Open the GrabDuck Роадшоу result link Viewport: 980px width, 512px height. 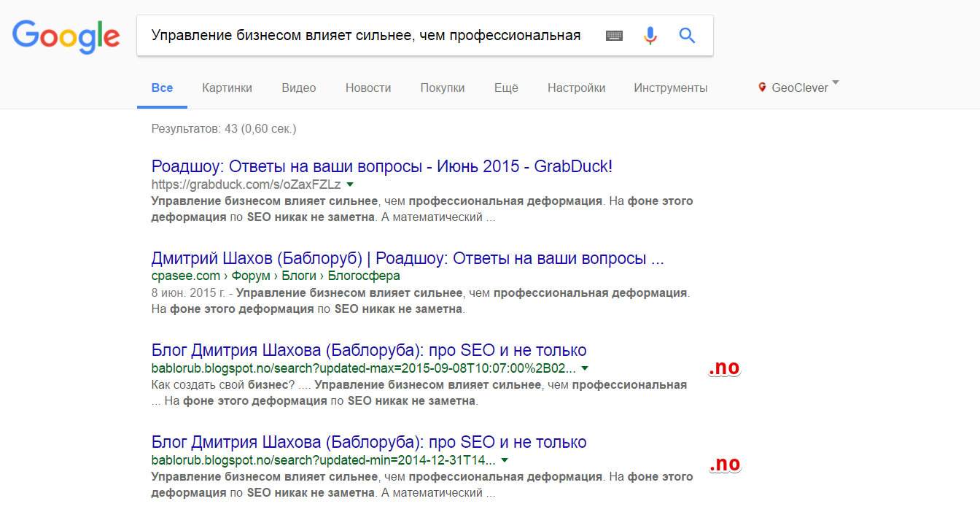tap(381, 166)
